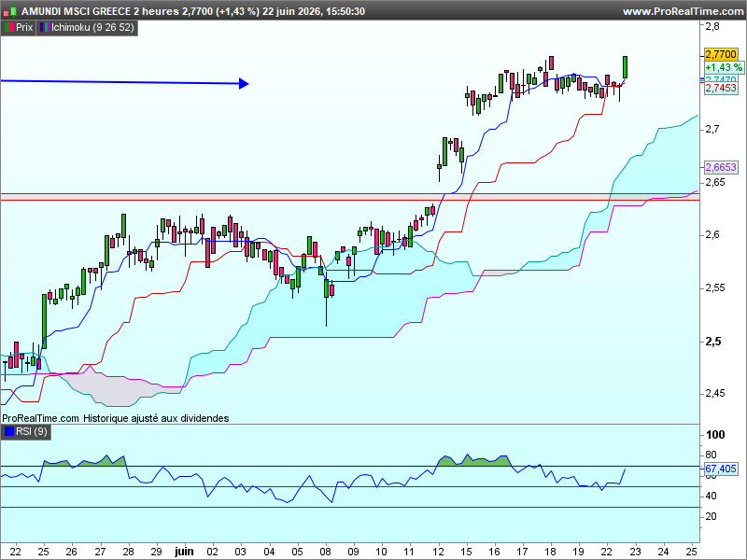Click the 08 date on the time axis
Viewport: 747px width, 560px height.
click(x=326, y=552)
